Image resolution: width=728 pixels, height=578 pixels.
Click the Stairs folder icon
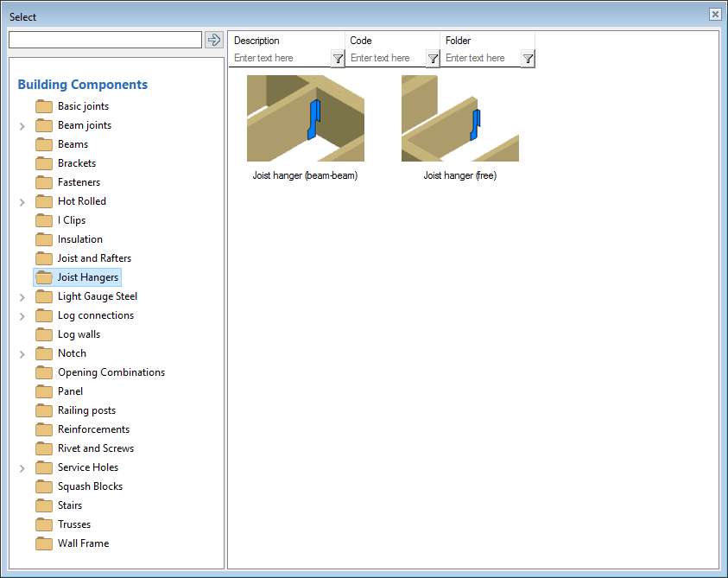(44, 505)
